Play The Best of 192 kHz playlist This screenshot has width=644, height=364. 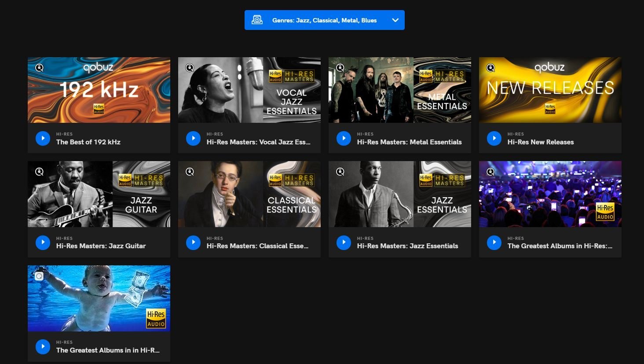[43, 138]
